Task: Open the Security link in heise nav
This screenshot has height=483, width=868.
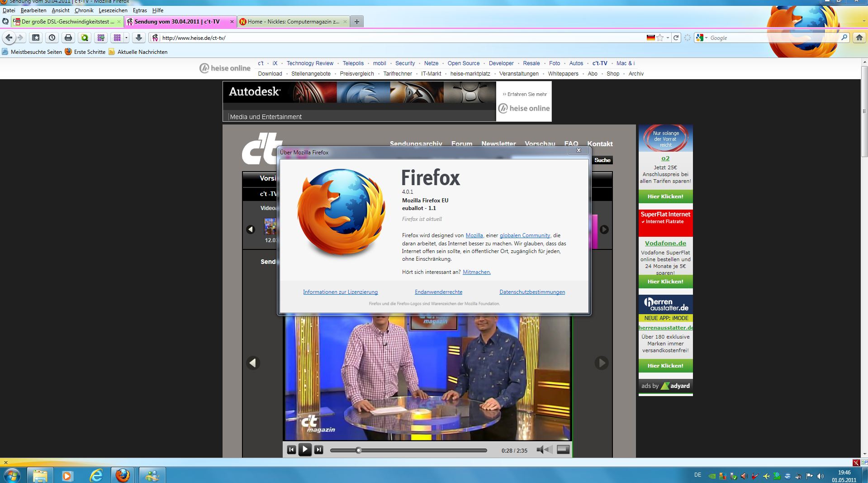Action: [x=405, y=63]
